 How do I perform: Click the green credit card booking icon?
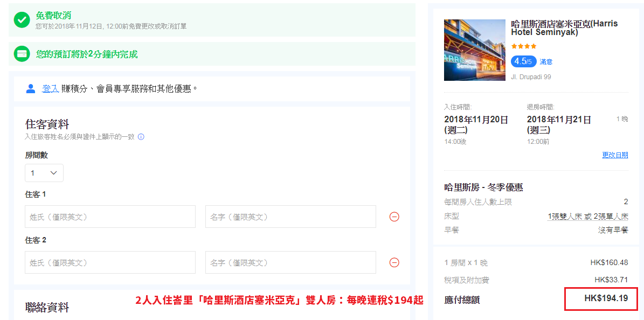(22, 54)
